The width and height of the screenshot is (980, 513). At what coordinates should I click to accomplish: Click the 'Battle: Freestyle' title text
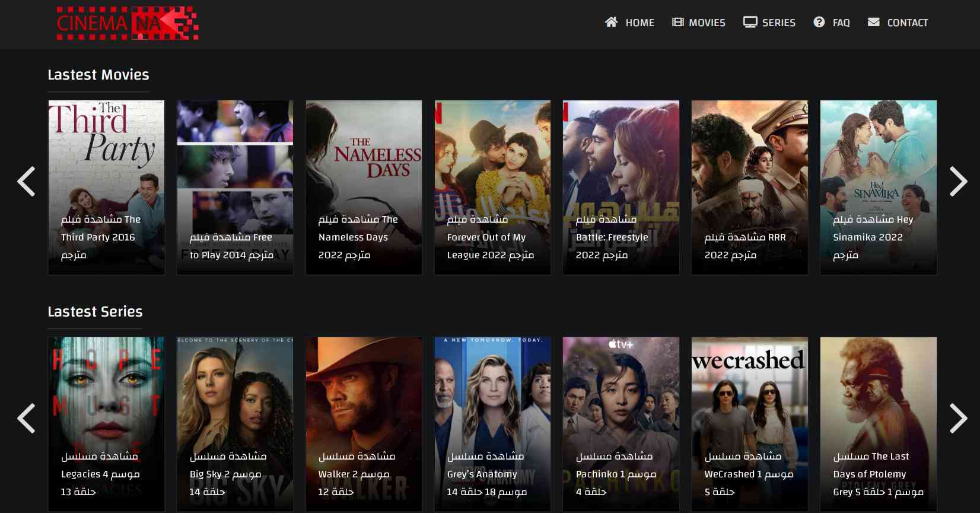pyautogui.click(x=612, y=237)
